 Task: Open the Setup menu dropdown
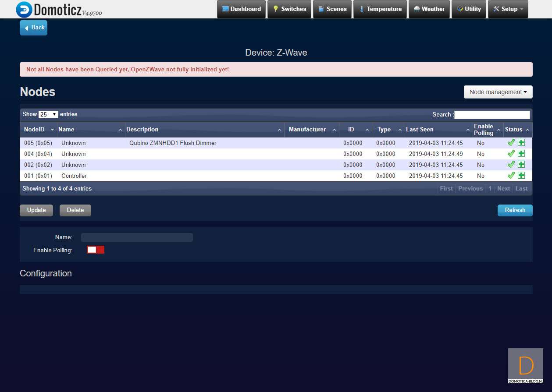pyautogui.click(x=508, y=9)
